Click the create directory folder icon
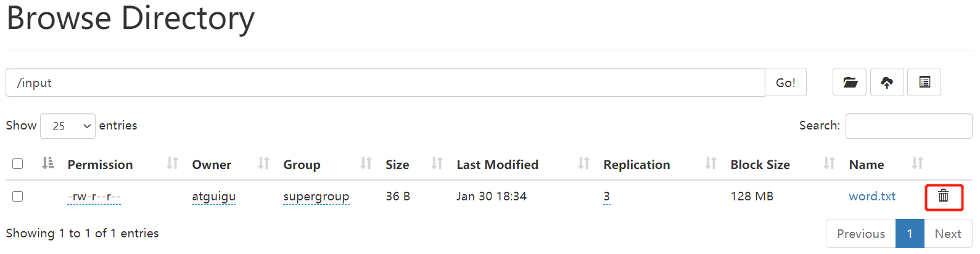This screenshot has height=254, width=980. tap(849, 82)
